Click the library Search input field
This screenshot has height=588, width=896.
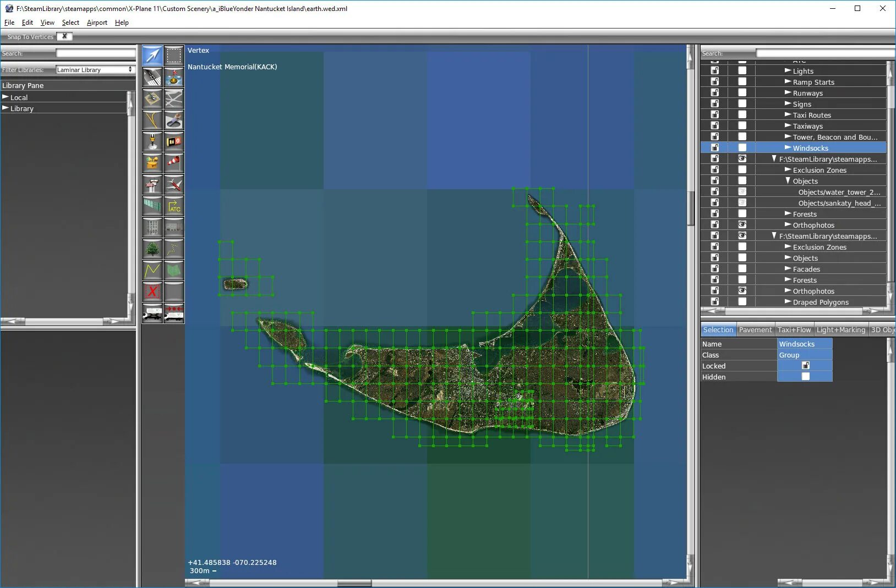point(96,53)
